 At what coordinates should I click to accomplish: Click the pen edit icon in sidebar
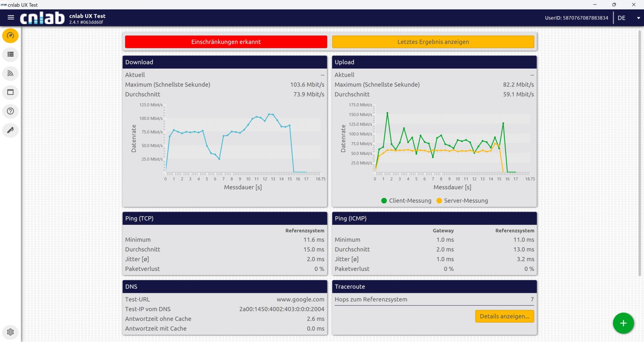[x=11, y=130]
